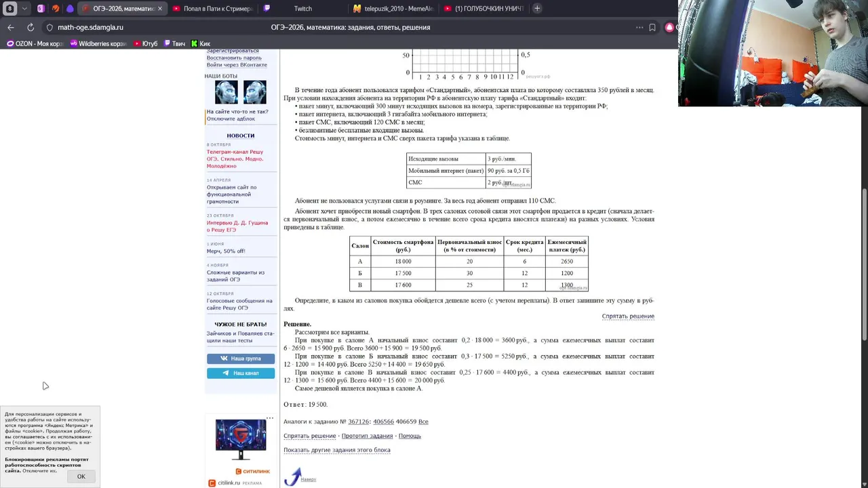This screenshot has width=868, height=488.
Task: Click the 'Наверх' scroll-up arrow icon
Action: click(293, 476)
